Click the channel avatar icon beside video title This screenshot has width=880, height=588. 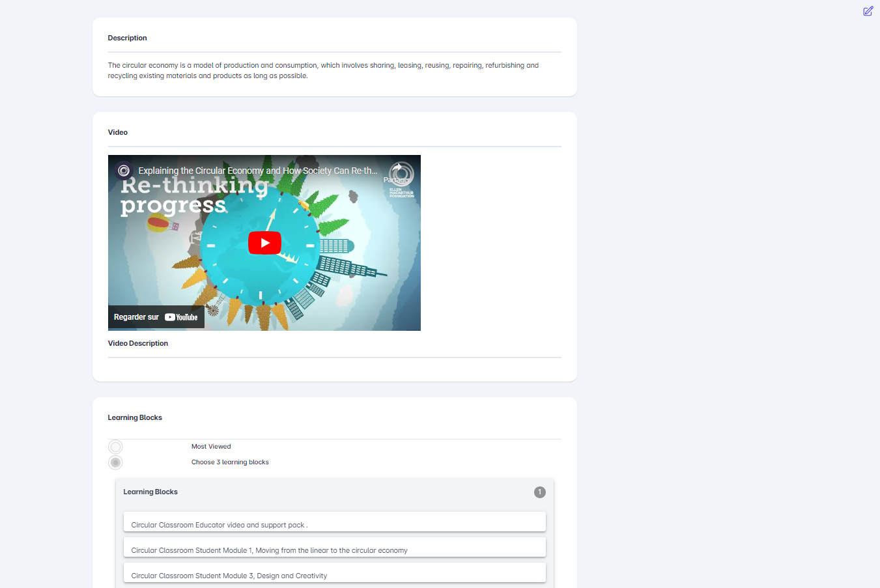point(124,171)
